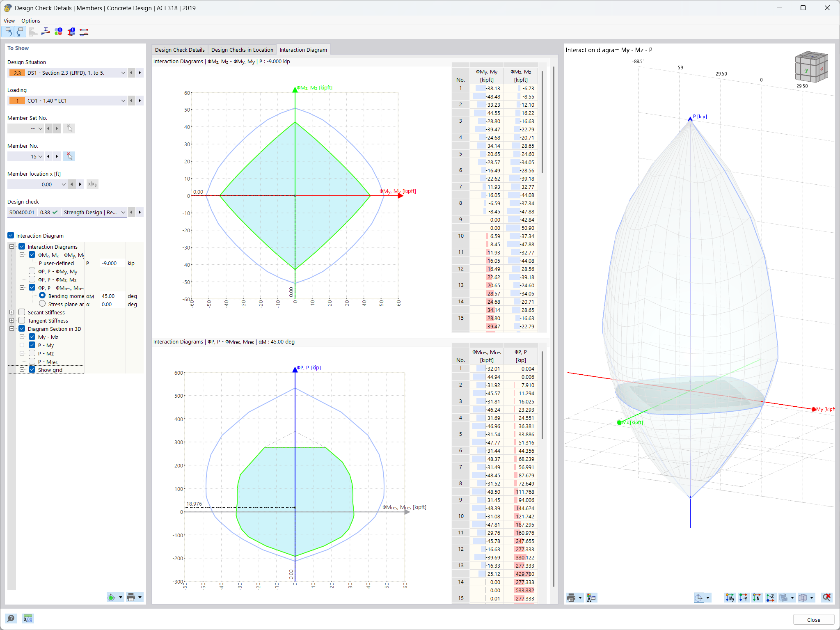Viewport: 840px width, 630px height.
Task: Uncheck the ΦP, P - ΦMy, My diagram option
Action: tap(32, 271)
